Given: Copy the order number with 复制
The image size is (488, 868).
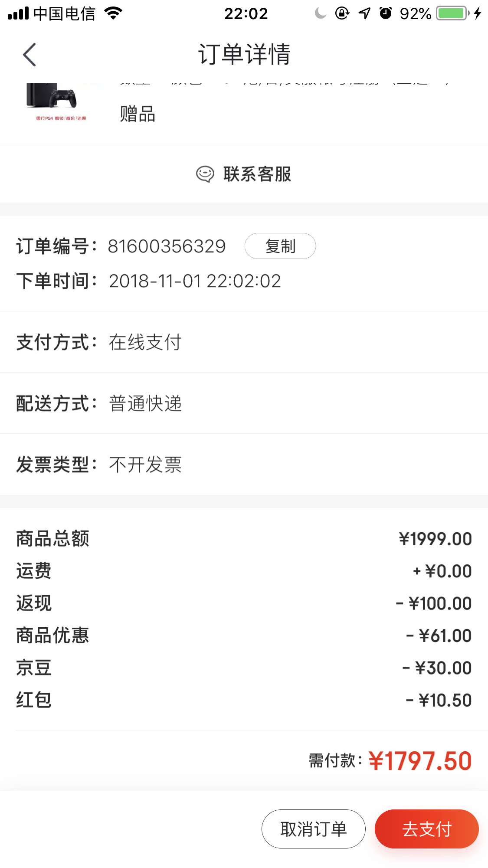Looking at the screenshot, I should pos(280,246).
